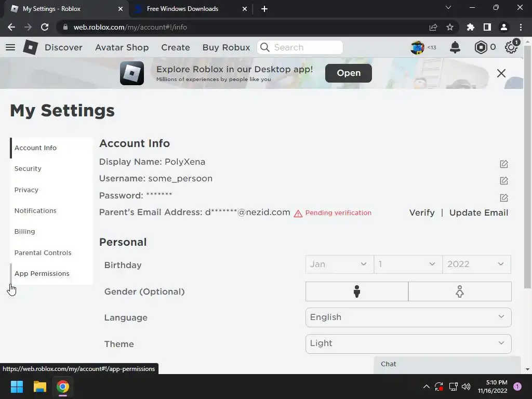Edit the Display Name
This screenshot has height=399, width=532.
504,164
